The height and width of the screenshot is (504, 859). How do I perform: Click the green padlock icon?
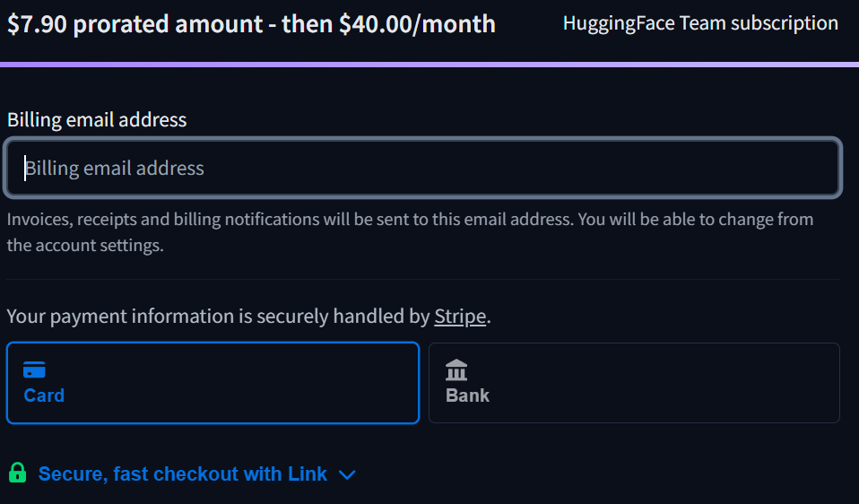tap(17, 473)
